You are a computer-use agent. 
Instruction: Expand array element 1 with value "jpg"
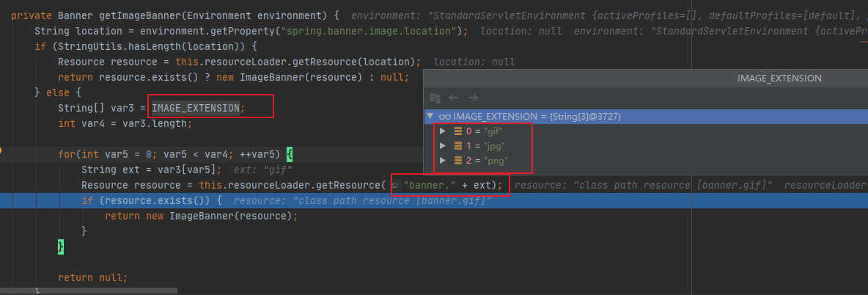click(442, 146)
